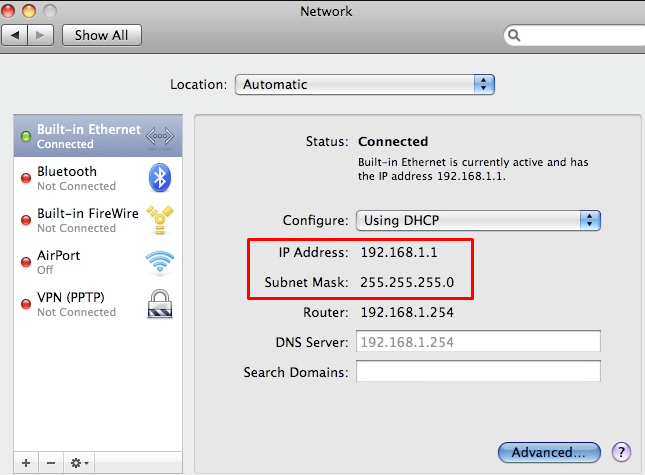
Task: Click the yellow minimize window button
Action: tap(29, 11)
